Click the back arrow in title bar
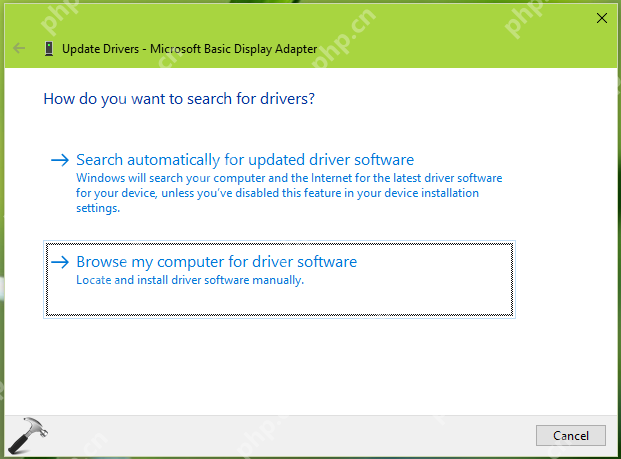The image size is (621, 459). pyautogui.click(x=19, y=48)
